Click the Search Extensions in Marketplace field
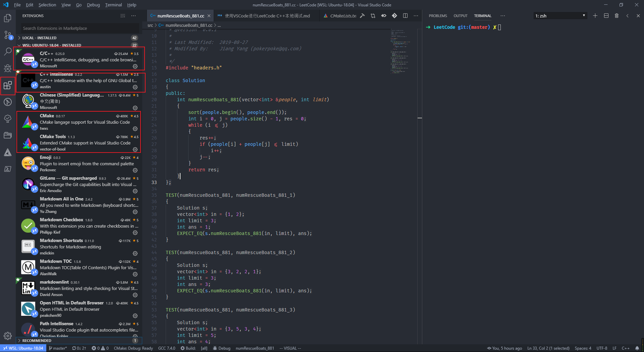644x352 pixels. 79,28
